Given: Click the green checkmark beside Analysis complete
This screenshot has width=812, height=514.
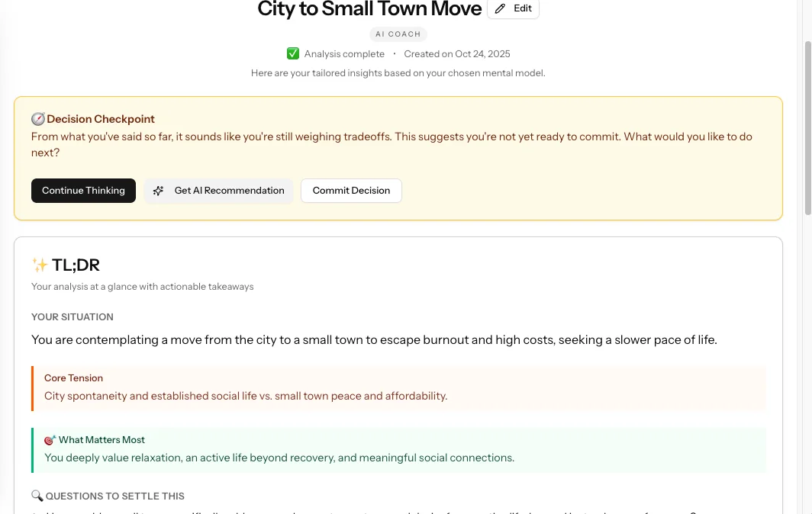Looking at the screenshot, I should 292,53.
